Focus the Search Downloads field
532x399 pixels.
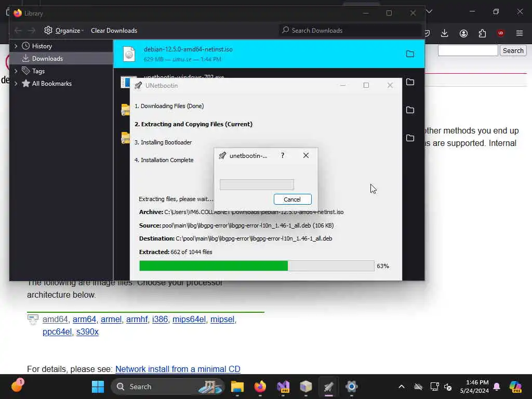tap(350, 31)
